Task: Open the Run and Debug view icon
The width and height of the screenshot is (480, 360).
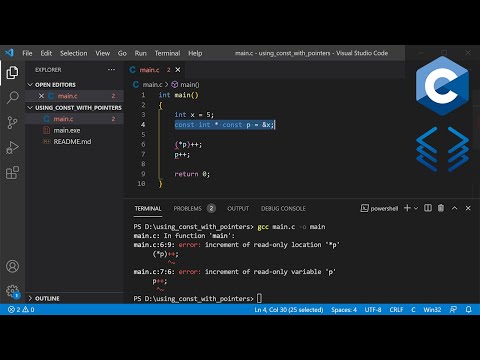Action: tap(12, 148)
